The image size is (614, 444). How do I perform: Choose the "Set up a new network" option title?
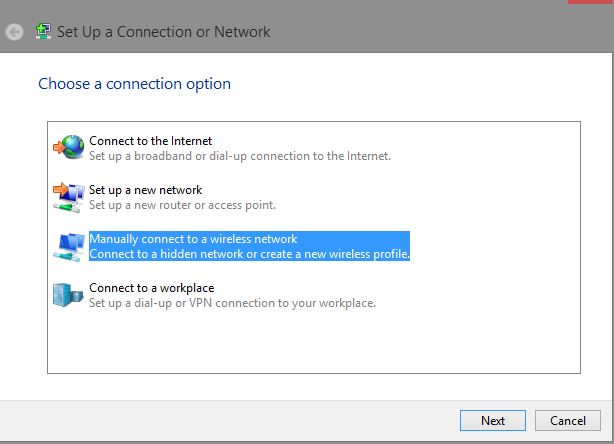pos(145,190)
